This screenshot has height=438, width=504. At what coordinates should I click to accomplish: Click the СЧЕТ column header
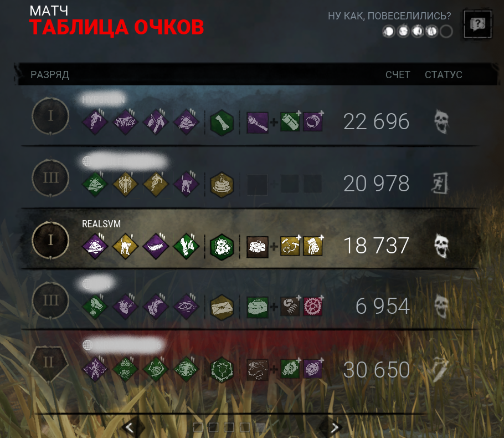tap(398, 75)
